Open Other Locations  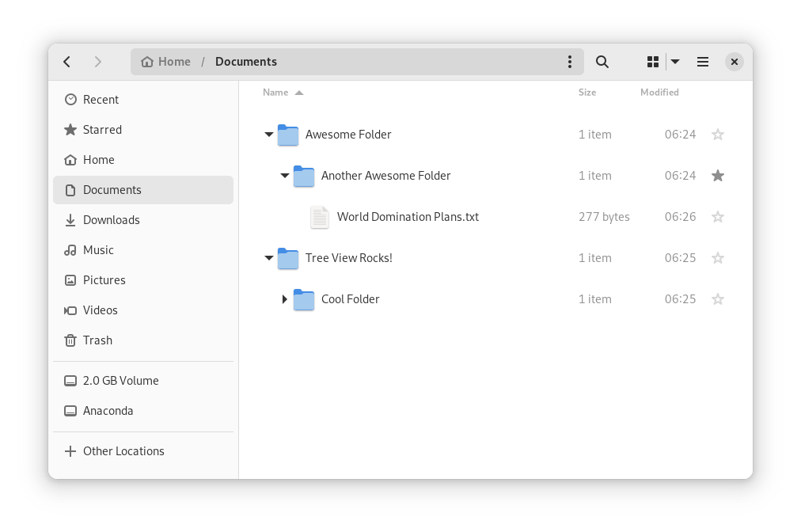[123, 451]
